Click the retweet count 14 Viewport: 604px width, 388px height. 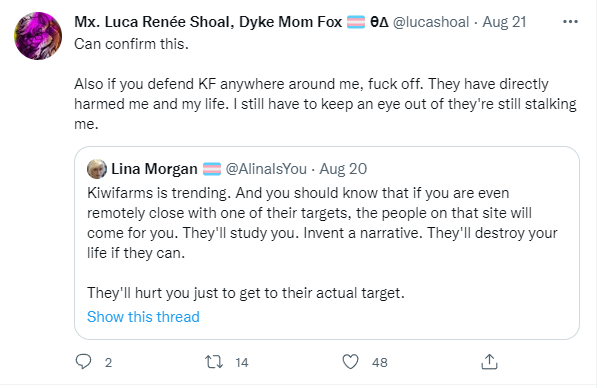point(242,363)
